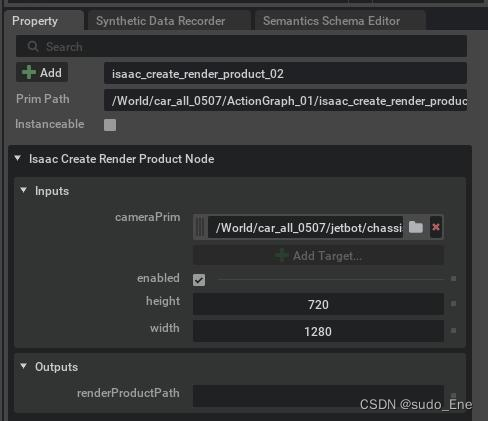Click reset square beside enabled
Image resolution: width=488 pixels, height=421 pixels.
453,278
